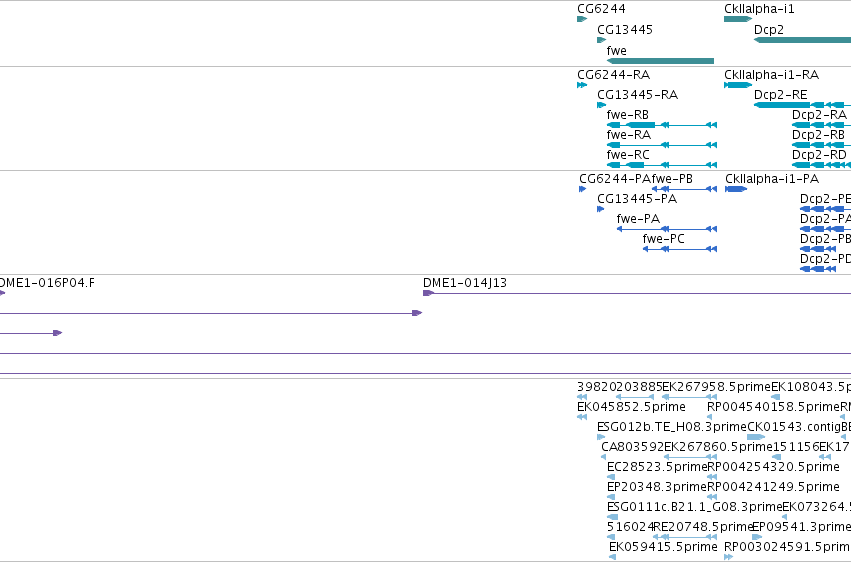Click the RP004241249.5prime EST label

click(x=773, y=488)
